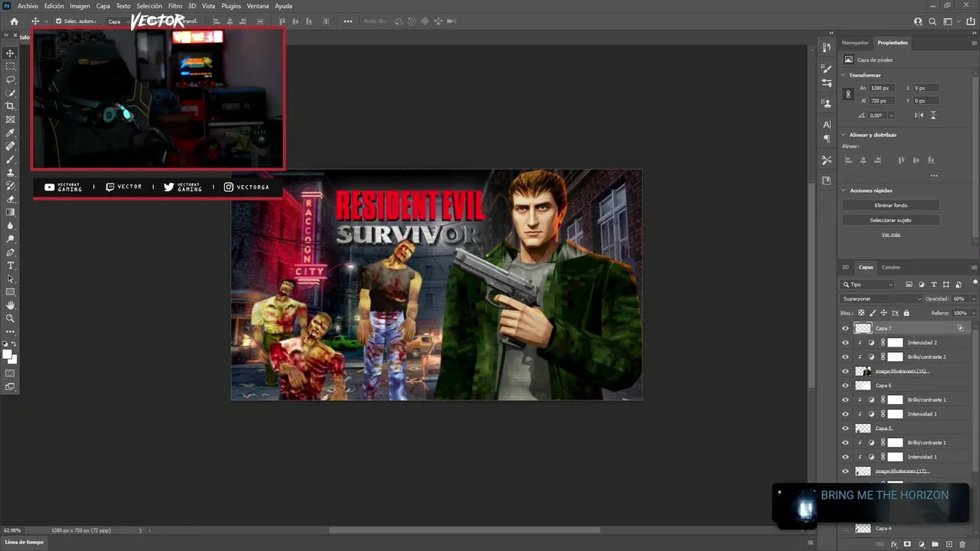Select the Zoom tool
Screen dimensions: 980x551
click(x=11, y=318)
